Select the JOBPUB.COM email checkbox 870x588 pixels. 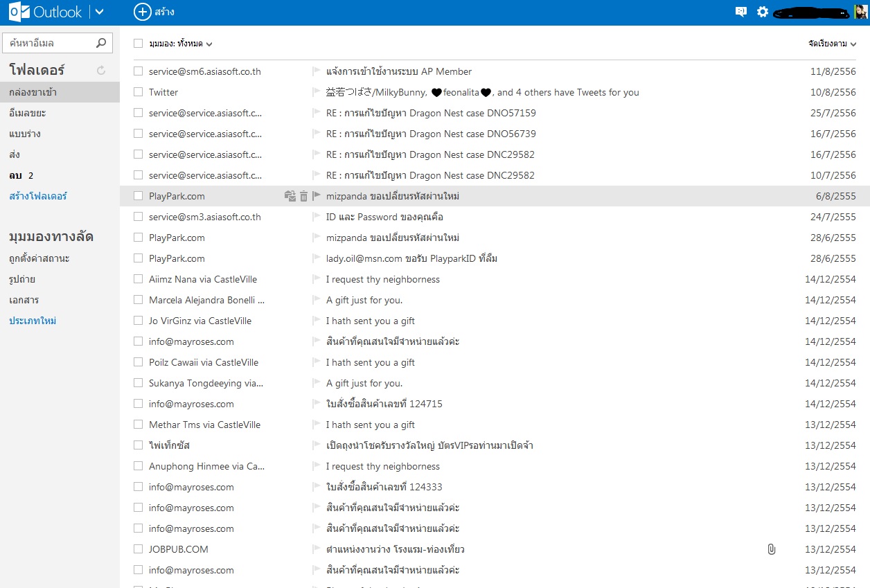[139, 549]
